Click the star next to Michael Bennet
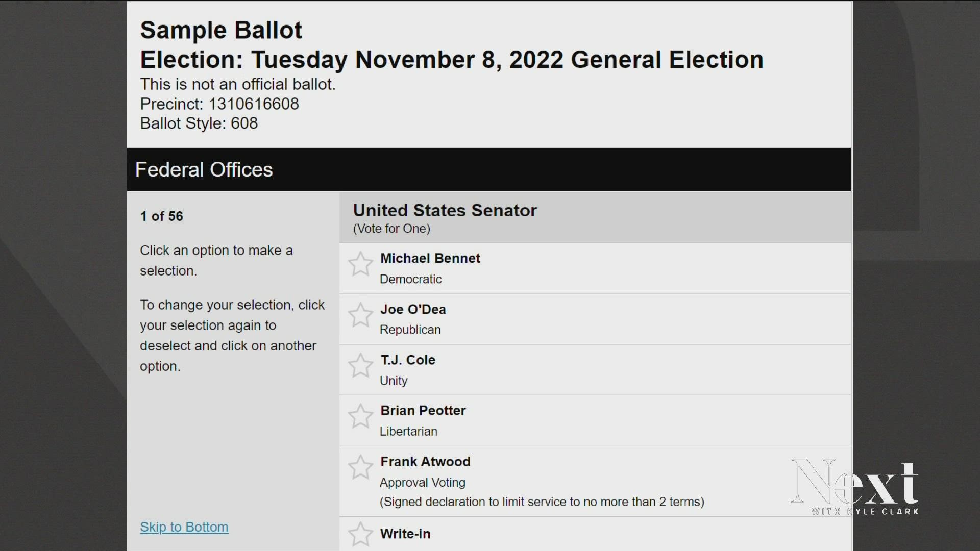The width and height of the screenshot is (980, 551). 360,264
